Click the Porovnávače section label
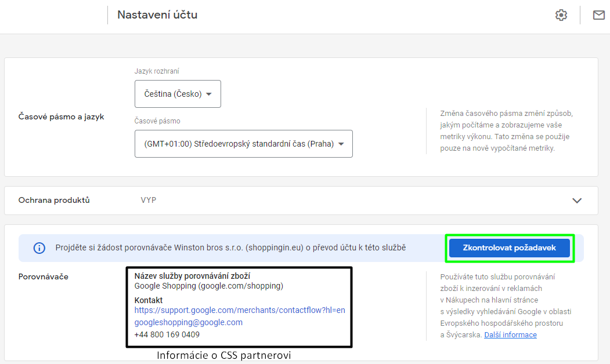 click(44, 276)
